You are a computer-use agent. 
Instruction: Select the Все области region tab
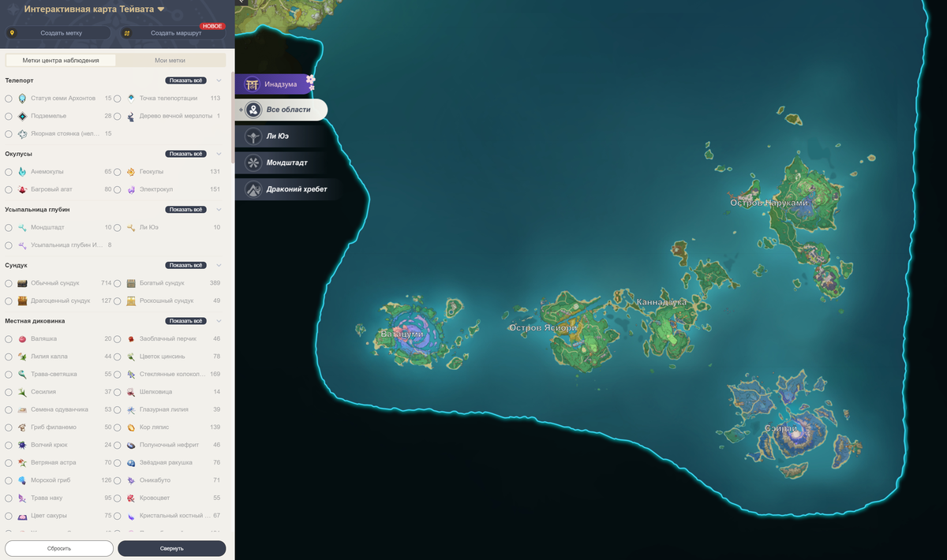pos(282,110)
